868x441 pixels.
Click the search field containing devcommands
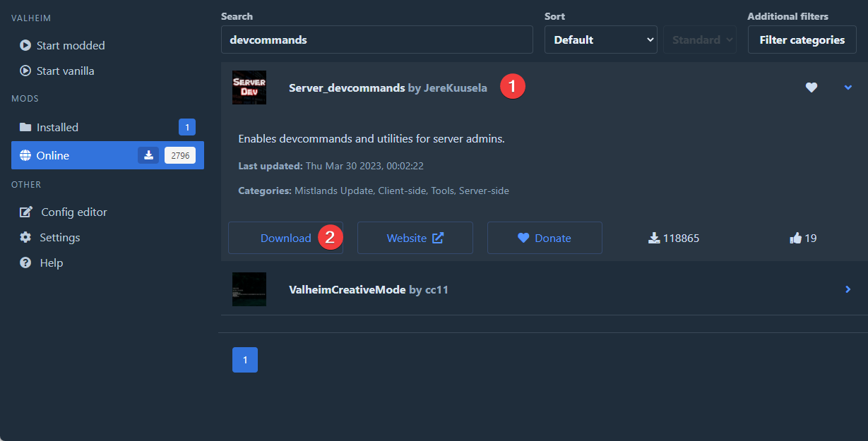[377, 40]
